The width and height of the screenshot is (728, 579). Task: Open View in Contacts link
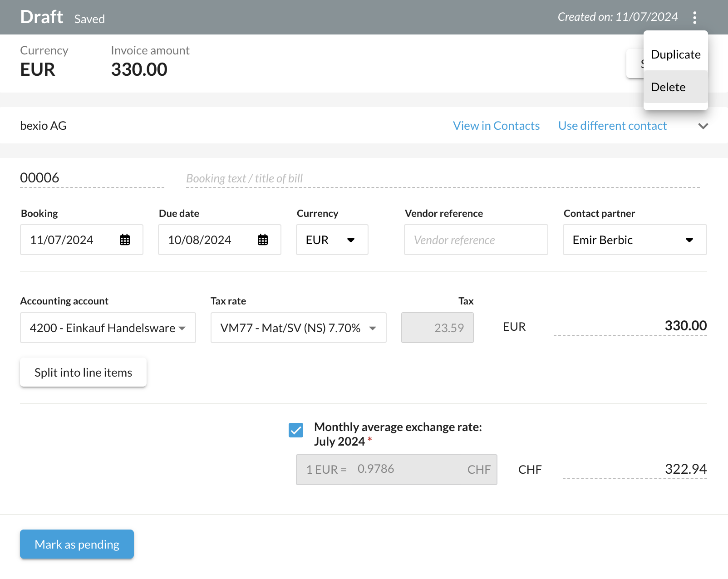click(x=496, y=126)
